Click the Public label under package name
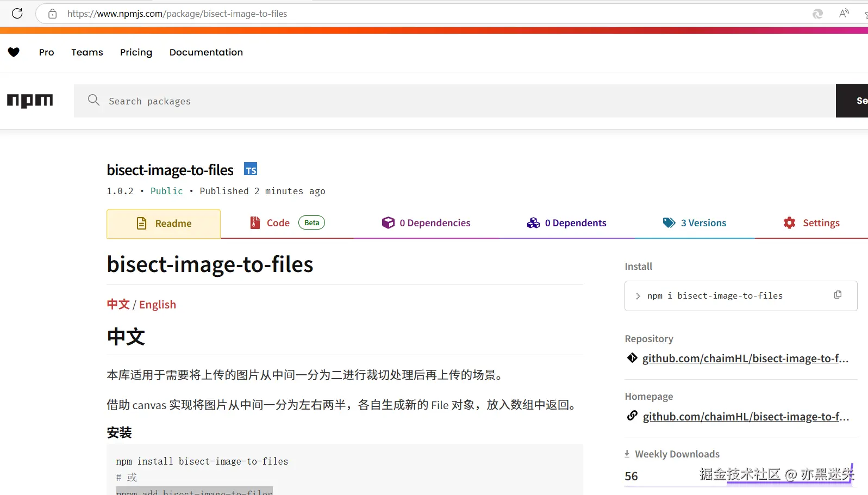 tap(166, 191)
